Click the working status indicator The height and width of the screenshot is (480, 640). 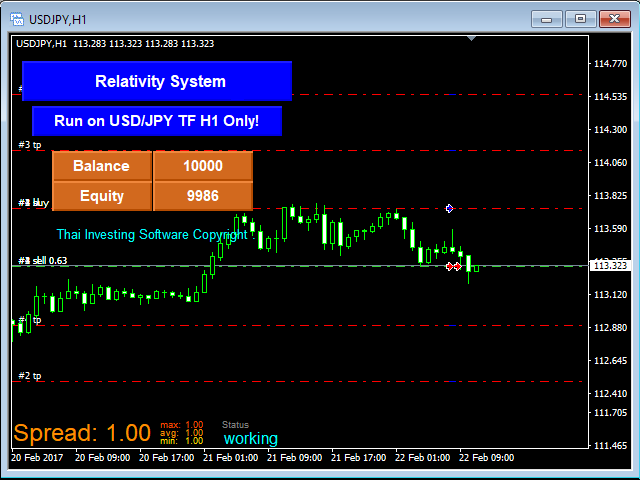[x=250, y=439]
